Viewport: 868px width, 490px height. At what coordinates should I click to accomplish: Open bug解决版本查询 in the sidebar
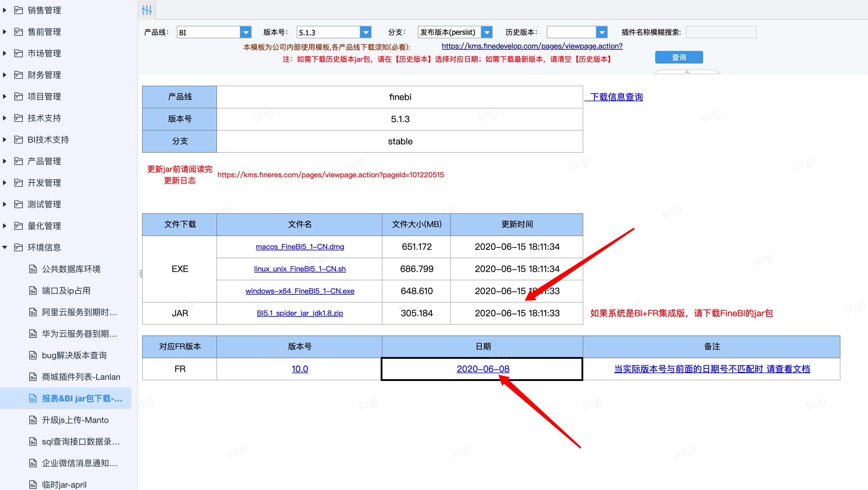click(74, 355)
